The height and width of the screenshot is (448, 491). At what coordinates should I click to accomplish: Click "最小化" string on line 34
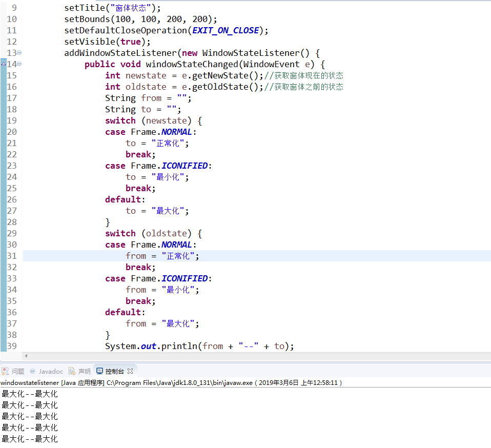coord(178,290)
